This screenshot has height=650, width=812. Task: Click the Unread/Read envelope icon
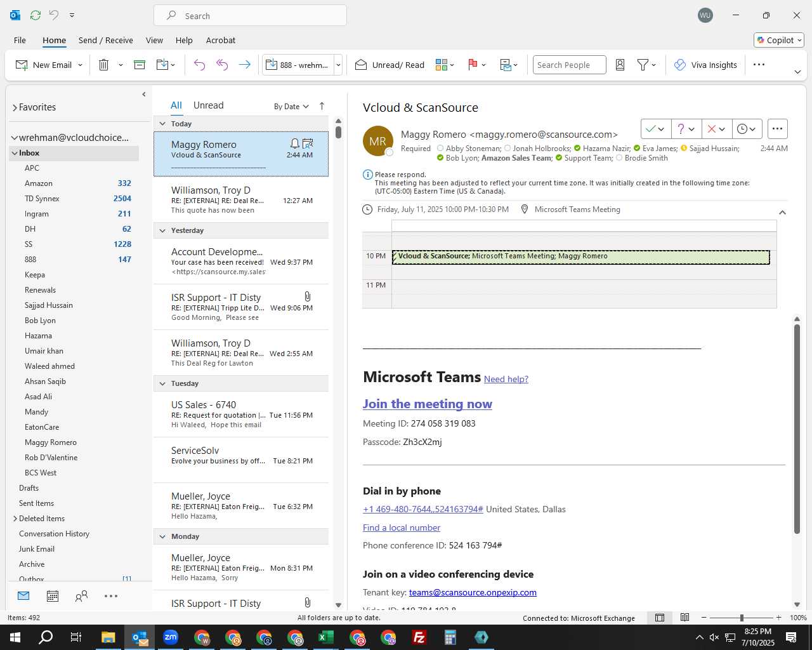[361, 65]
